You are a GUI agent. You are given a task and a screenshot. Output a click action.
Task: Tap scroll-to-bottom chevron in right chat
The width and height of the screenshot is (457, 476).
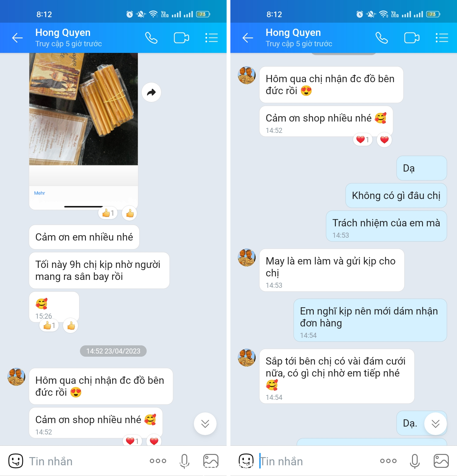436,424
